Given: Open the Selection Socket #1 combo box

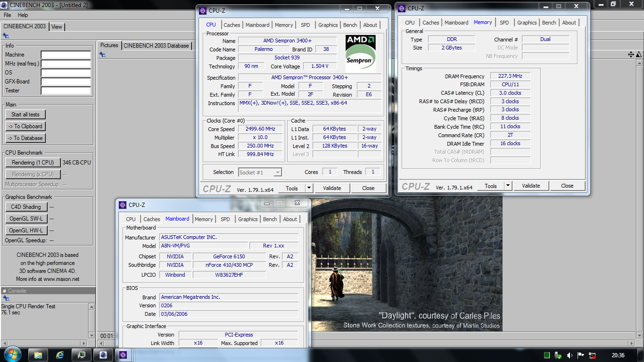Looking at the screenshot, I should point(260,172).
